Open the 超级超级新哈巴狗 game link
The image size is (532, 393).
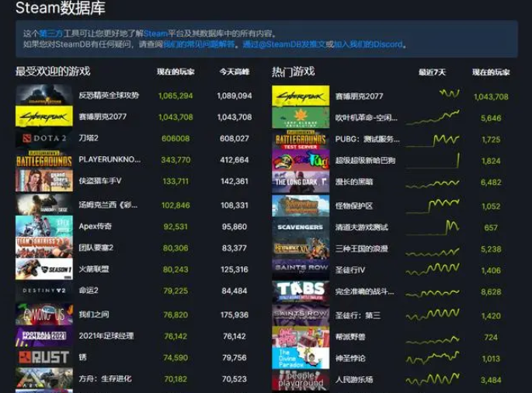pyautogui.click(x=366, y=161)
